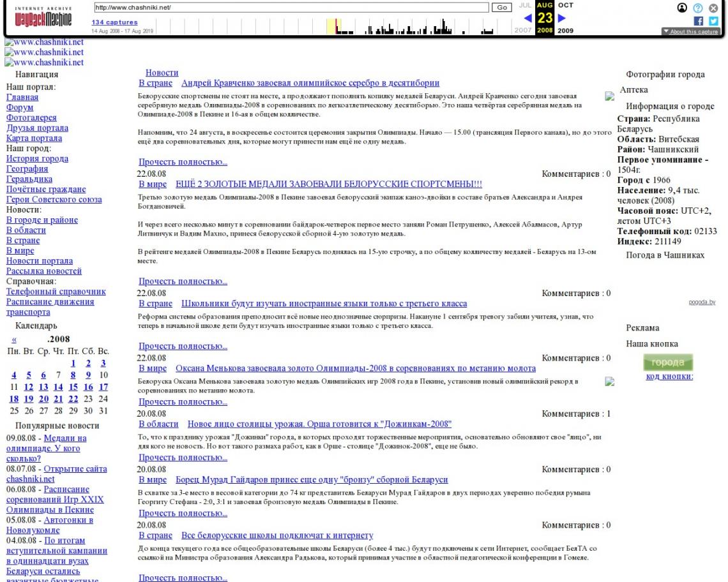Open the 'pogoda.by' weather link
This screenshot has width=728, height=582.
pos(702,302)
